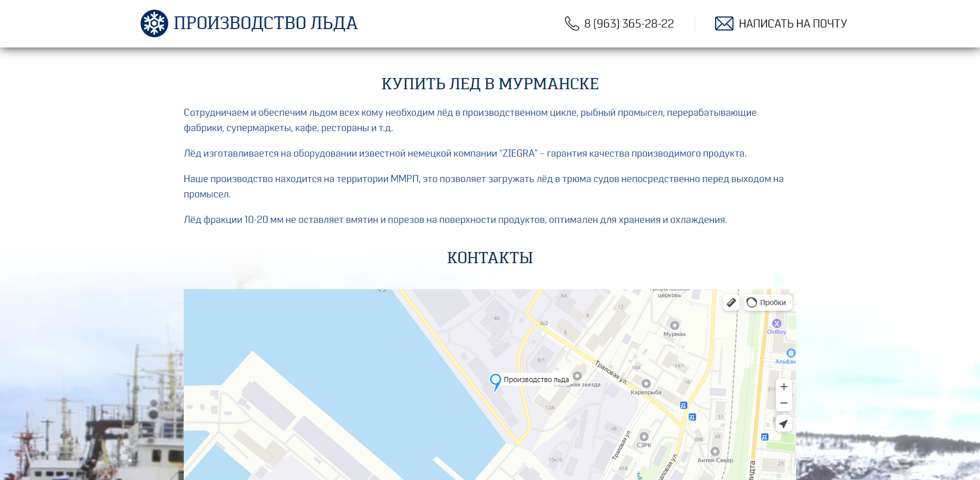
Task: Select the Альфак shop marker
Action: point(791,353)
